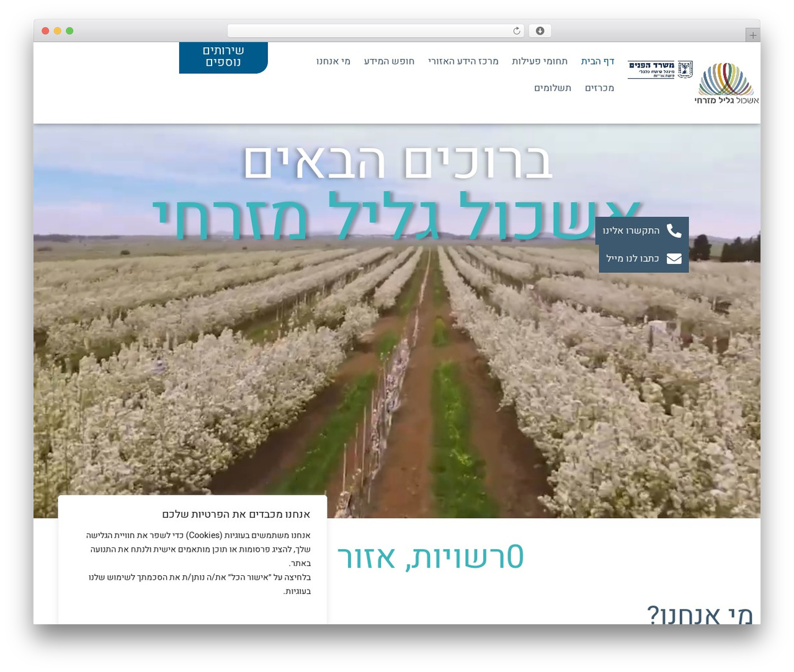This screenshot has width=794, height=672.
Task: Open the תשלומים menu item
Action: (553, 88)
